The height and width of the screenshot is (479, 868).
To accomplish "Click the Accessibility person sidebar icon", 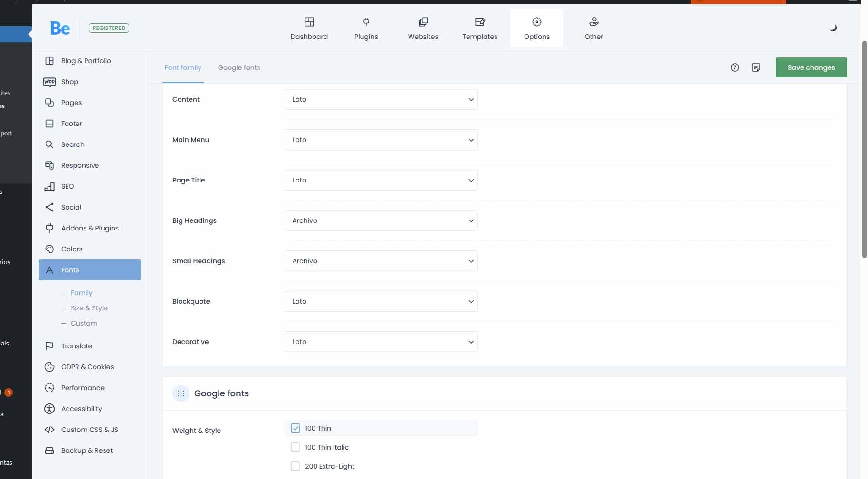I will click(49, 409).
